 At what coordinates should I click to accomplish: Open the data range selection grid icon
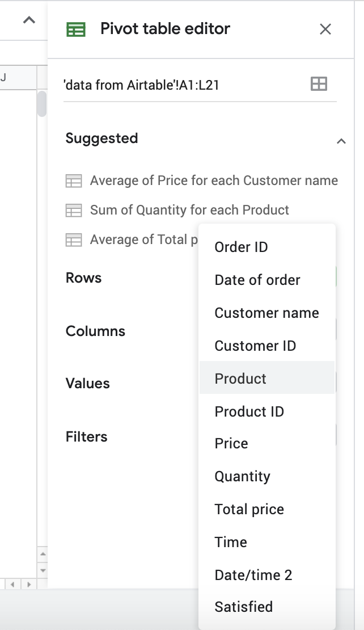[x=319, y=83]
